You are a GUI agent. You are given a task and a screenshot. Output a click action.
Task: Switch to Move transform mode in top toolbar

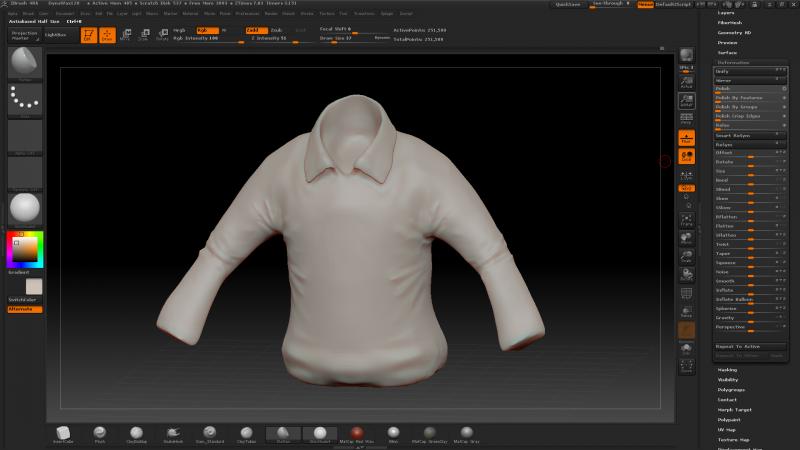tap(126, 35)
